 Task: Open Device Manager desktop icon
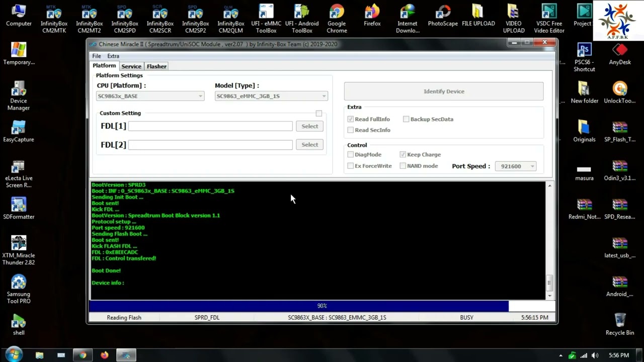tap(19, 97)
